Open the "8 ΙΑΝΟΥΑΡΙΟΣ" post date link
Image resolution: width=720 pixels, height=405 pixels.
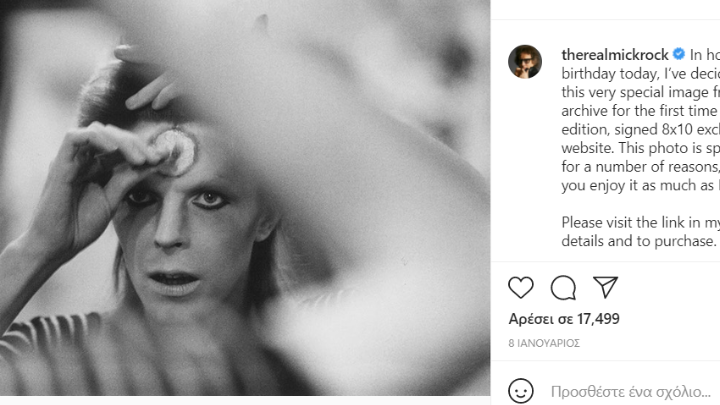point(544,343)
